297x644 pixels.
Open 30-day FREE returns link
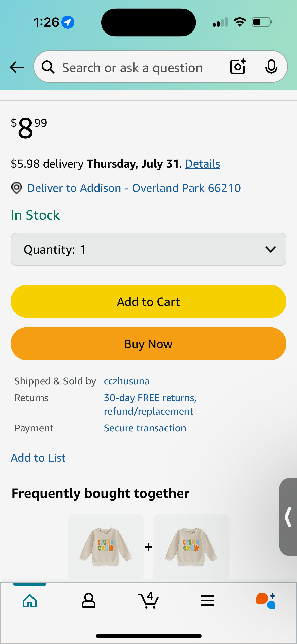coord(150,405)
